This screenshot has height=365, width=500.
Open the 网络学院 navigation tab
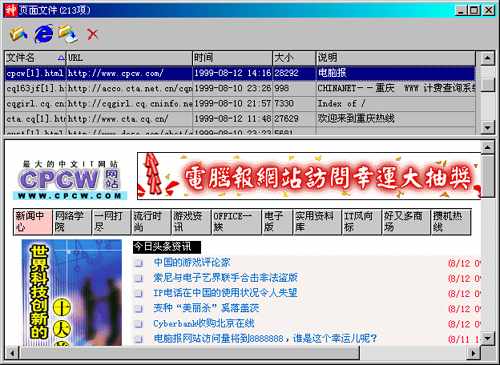coord(72,222)
